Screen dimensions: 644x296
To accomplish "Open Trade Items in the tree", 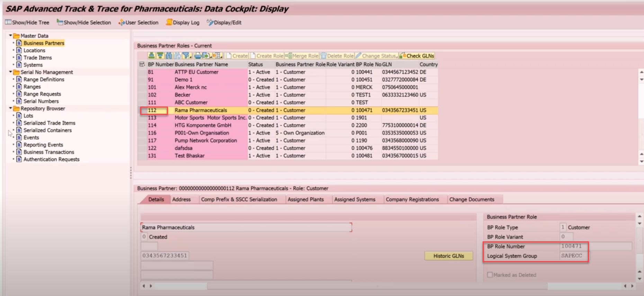I will tap(37, 58).
